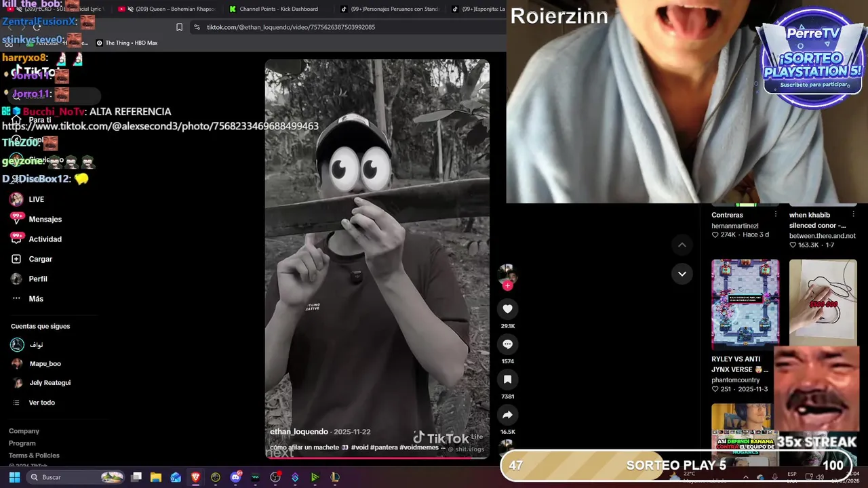Open options dots for Contreras video
The width and height of the screenshot is (868, 488).
pos(776,214)
